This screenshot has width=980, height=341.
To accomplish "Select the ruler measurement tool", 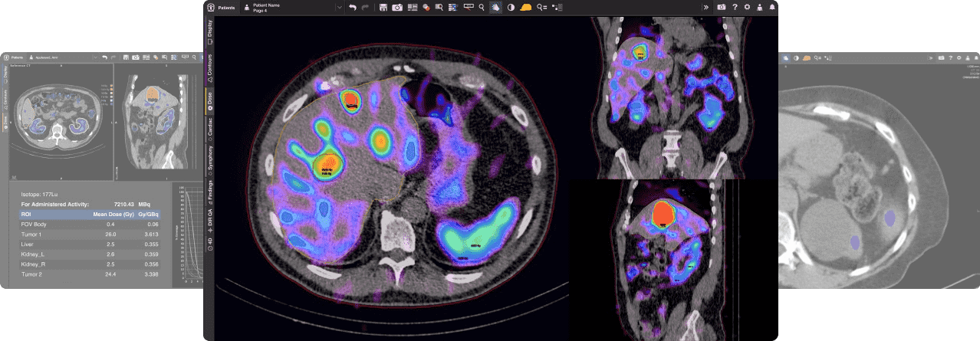I will point(469,7).
